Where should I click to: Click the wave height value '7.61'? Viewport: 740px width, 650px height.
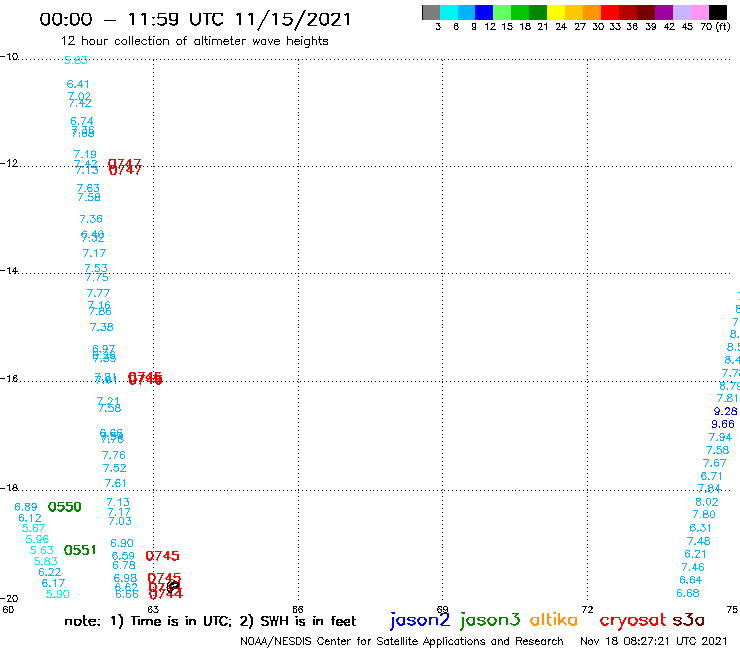116,483
